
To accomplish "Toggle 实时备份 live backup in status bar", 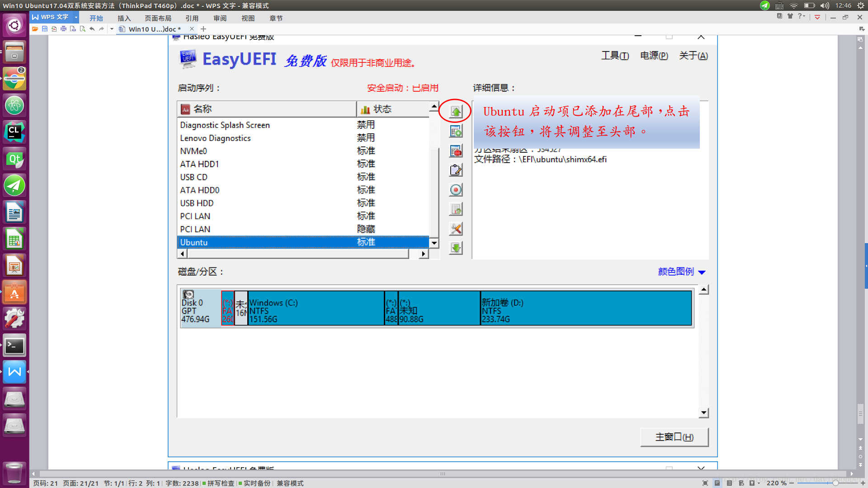I will 254,483.
